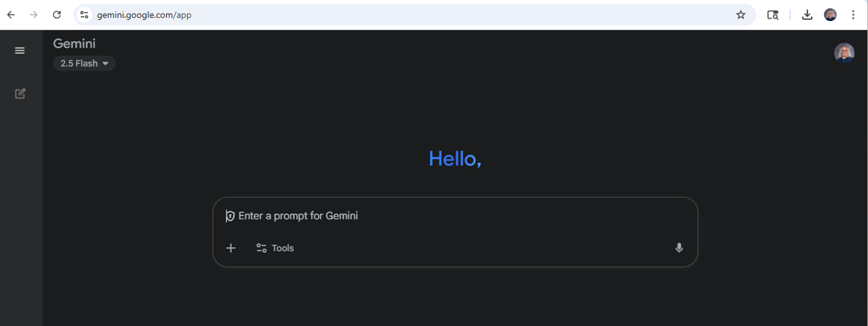Open the Chrome three-dot menu

click(x=853, y=15)
